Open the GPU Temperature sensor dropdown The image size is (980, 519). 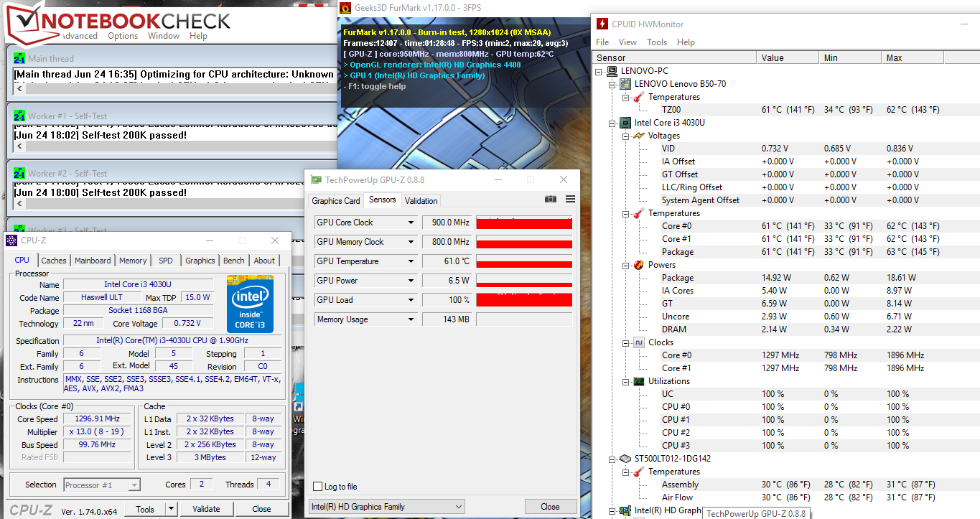411,261
